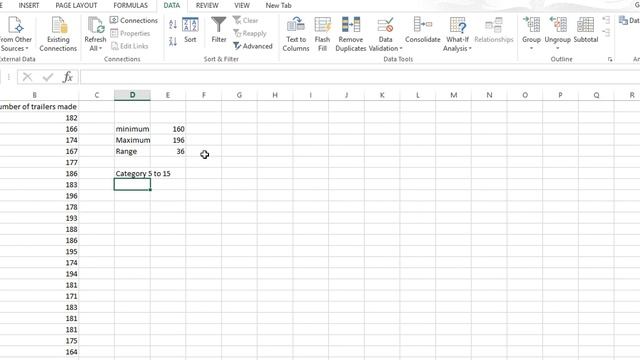The height and width of the screenshot is (360, 640).
Task: Select the cell showing 36
Action: (168, 151)
